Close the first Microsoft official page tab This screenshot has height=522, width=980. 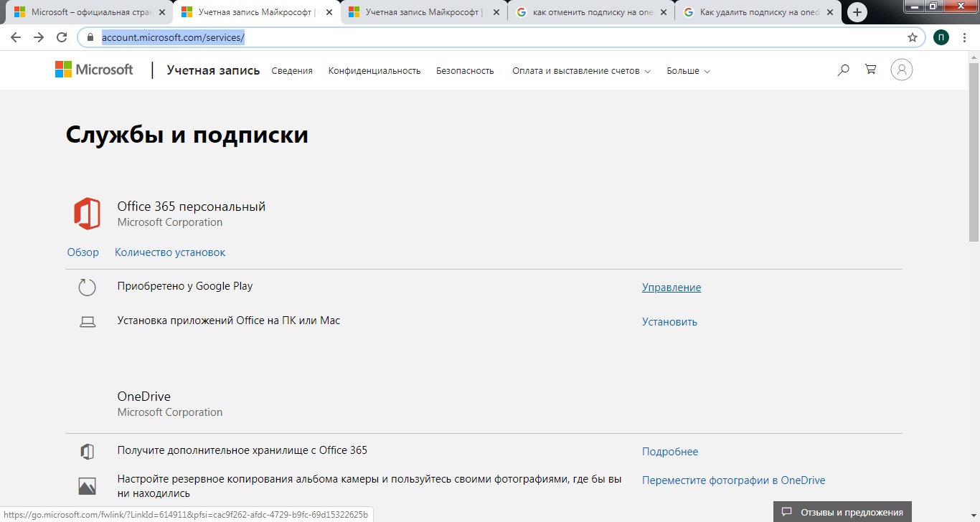(161, 12)
